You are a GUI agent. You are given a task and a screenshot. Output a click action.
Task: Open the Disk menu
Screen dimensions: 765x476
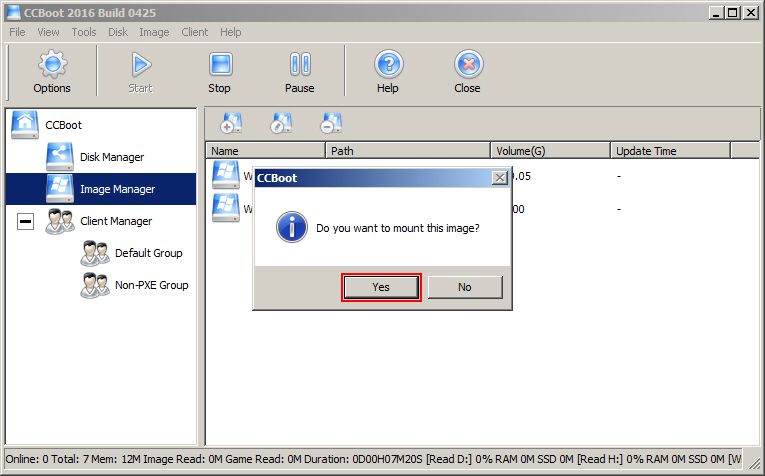118,32
